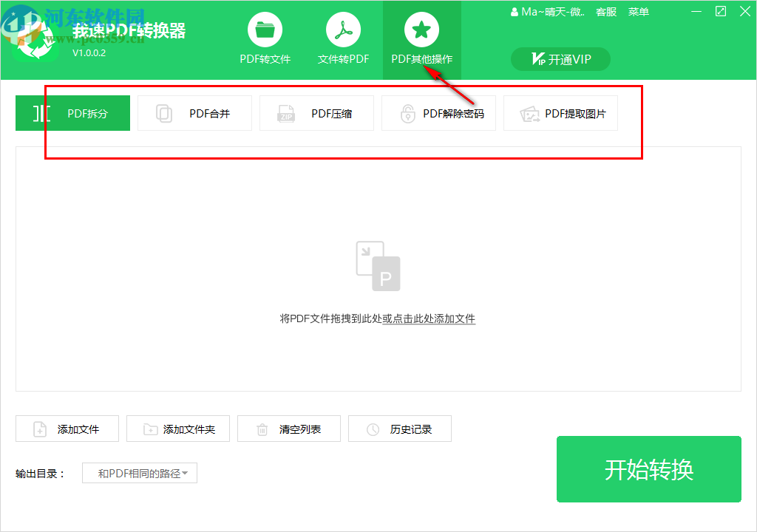Open the 菜单 menu

[x=639, y=11]
